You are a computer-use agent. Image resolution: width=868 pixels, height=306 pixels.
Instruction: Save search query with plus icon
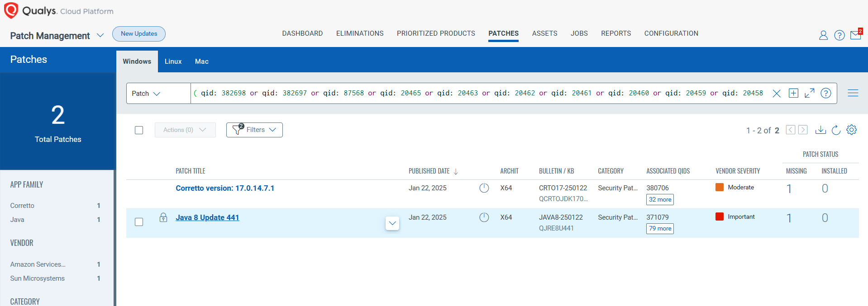(x=793, y=93)
